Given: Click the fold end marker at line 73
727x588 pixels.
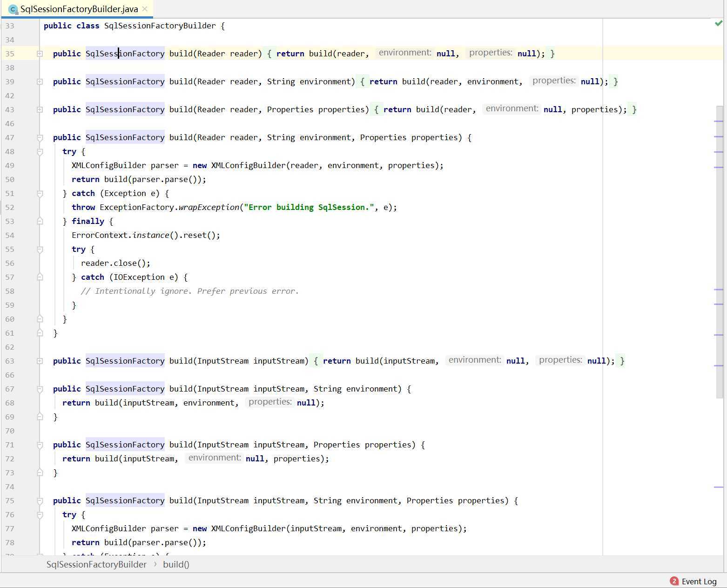Looking at the screenshot, I should tap(40, 473).
